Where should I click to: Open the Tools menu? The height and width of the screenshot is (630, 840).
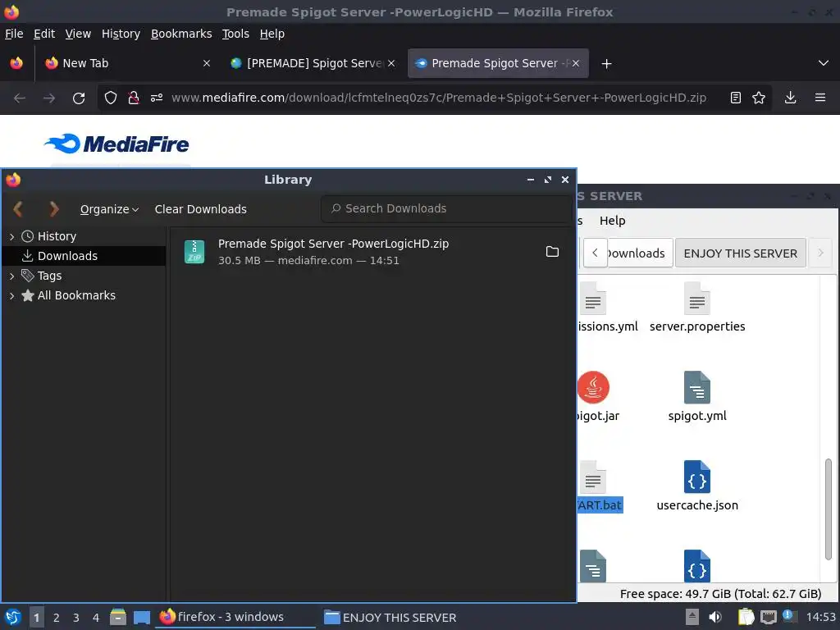pos(235,34)
